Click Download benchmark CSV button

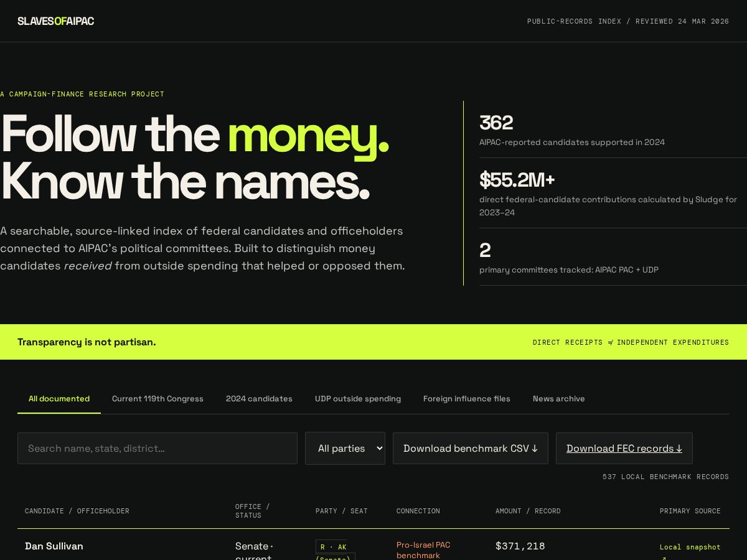[471, 448]
